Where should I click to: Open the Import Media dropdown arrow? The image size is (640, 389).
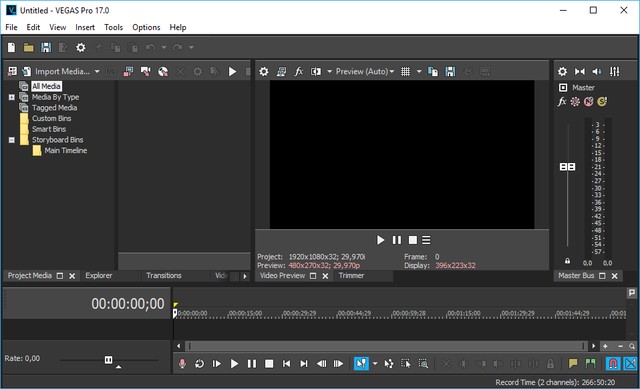click(97, 71)
